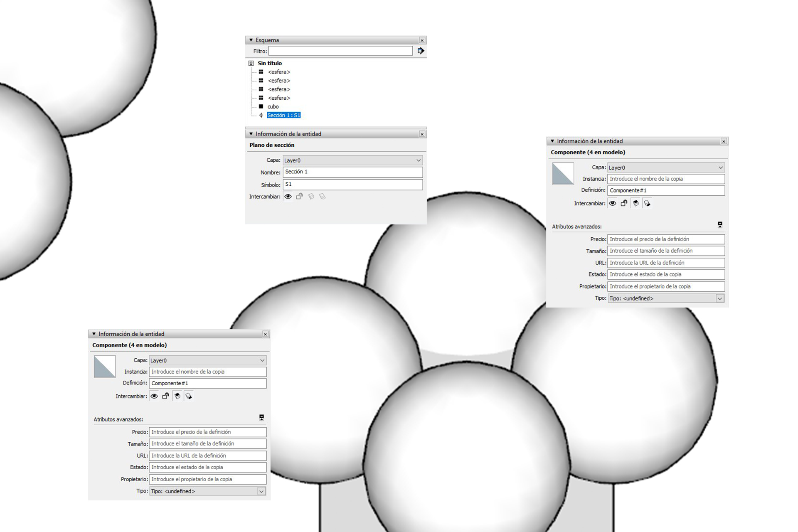Screen dimensions: 798x532
Task: Click the section plane icon beside Sección 1 : S1
Action: click(261, 115)
